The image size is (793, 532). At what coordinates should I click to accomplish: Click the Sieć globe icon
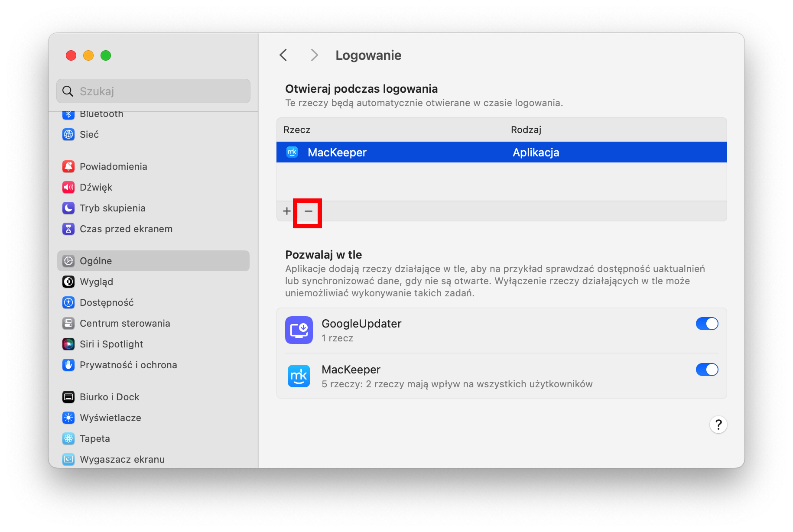tap(68, 134)
